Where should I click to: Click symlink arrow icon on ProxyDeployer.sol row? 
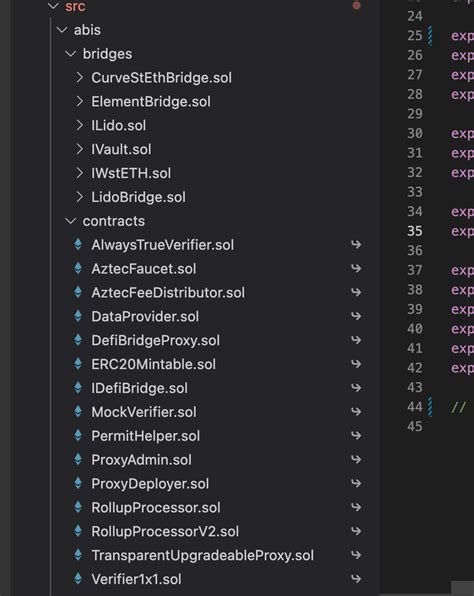356,483
